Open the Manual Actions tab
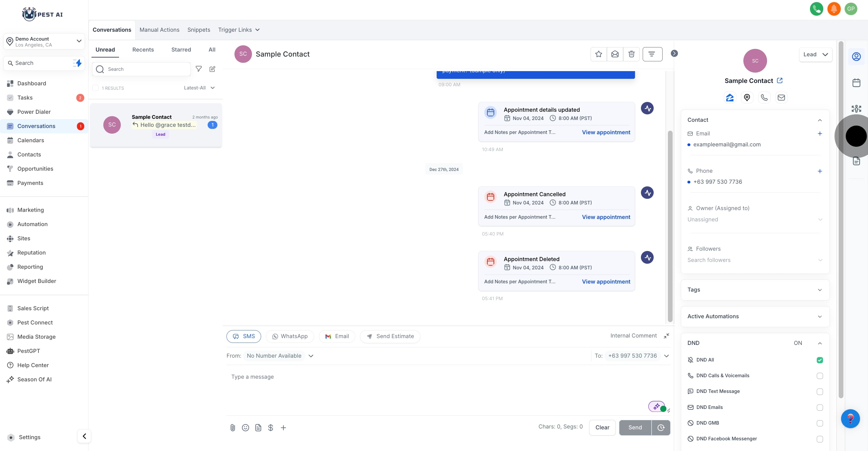This screenshot has width=868, height=451. tap(159, 30)
